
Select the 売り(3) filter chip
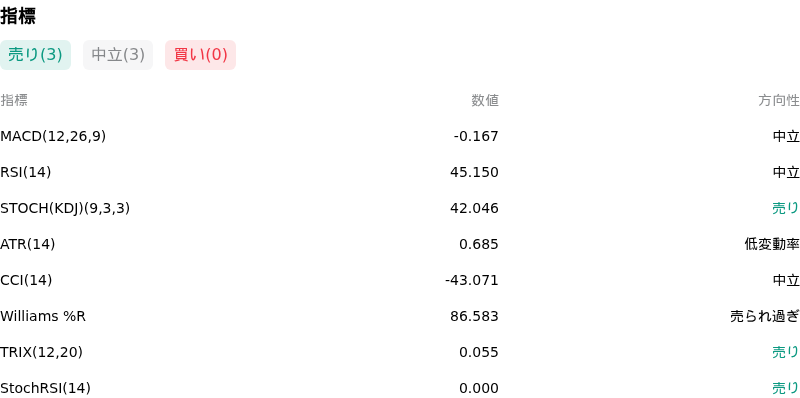click(35, 55)
